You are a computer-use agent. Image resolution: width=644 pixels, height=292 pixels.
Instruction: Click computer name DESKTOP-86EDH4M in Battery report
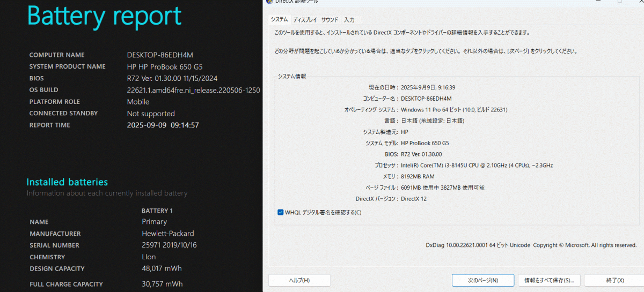(x=160, y=55)
